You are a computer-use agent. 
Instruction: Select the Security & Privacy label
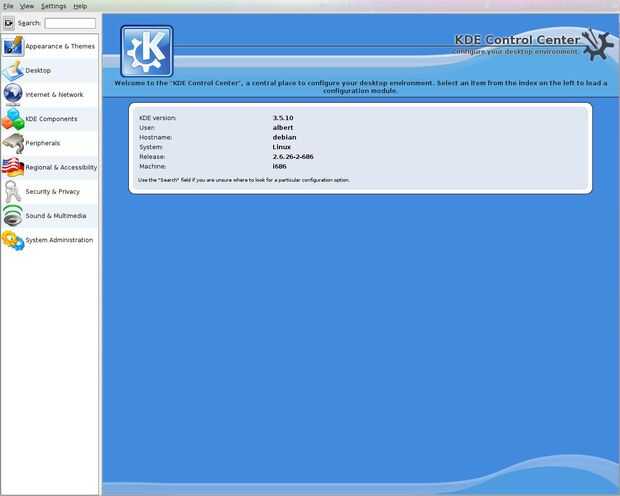pyautogui.click(x=53, y=191)
